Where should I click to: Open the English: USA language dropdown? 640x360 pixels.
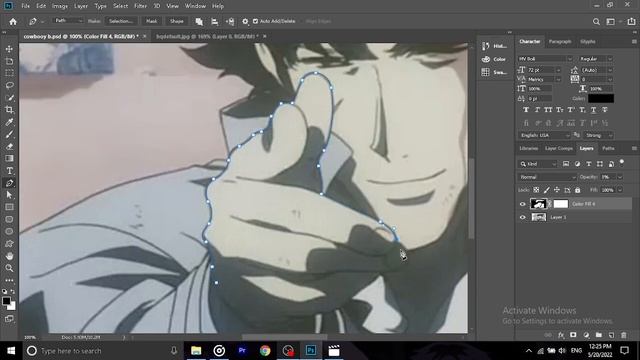tap(545, 135)
